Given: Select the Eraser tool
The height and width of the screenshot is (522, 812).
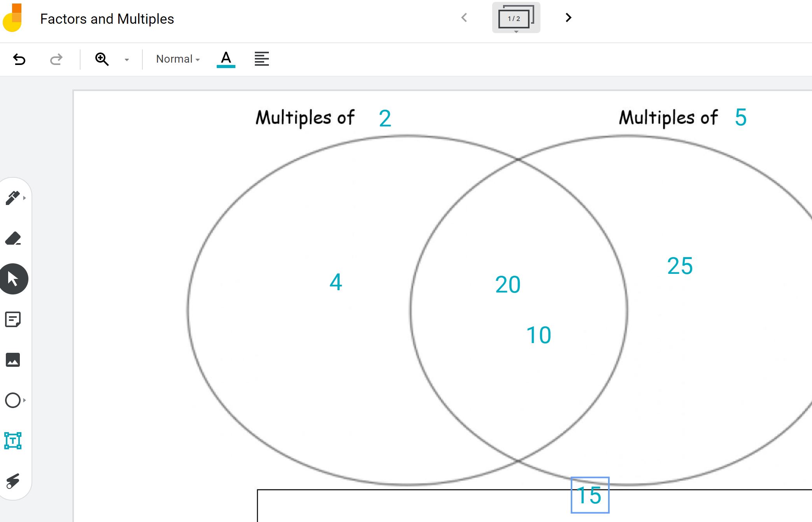Looking at the screenshot, I should 13,238.
